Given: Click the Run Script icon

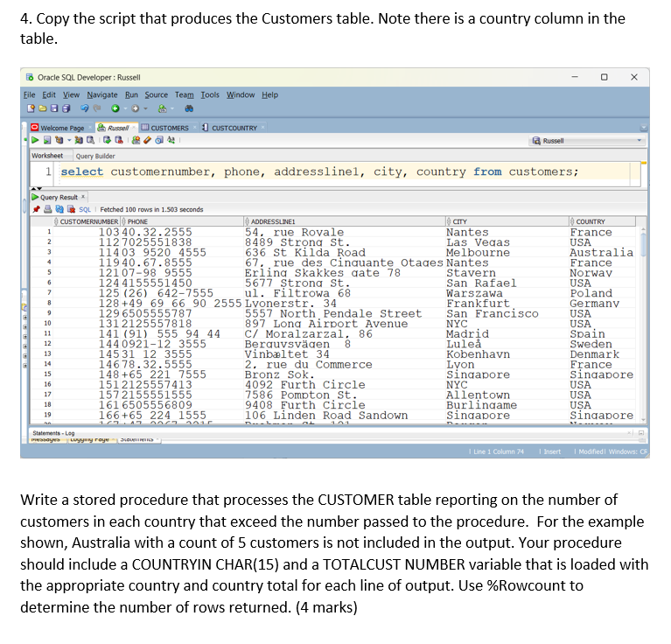Looking at the screenshot, I should click(47, 140).
